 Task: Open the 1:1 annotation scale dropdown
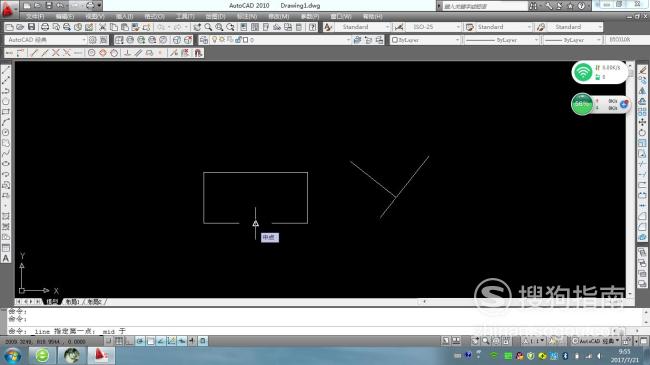coord(534,341)
